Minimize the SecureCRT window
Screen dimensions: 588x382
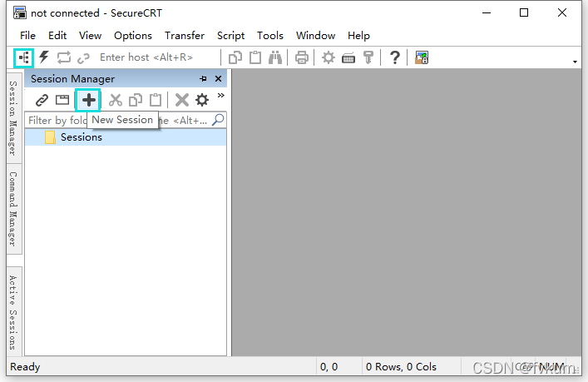487,12
